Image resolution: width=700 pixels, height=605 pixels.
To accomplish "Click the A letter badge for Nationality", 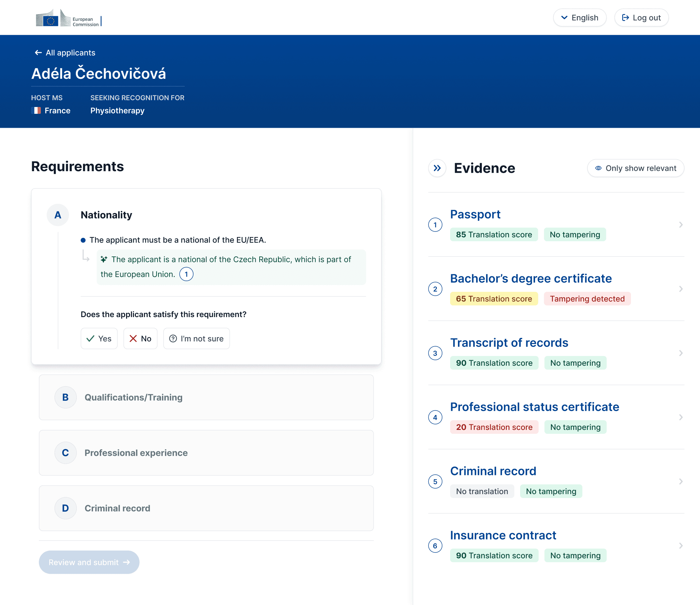I will click(x=58, y=215).
